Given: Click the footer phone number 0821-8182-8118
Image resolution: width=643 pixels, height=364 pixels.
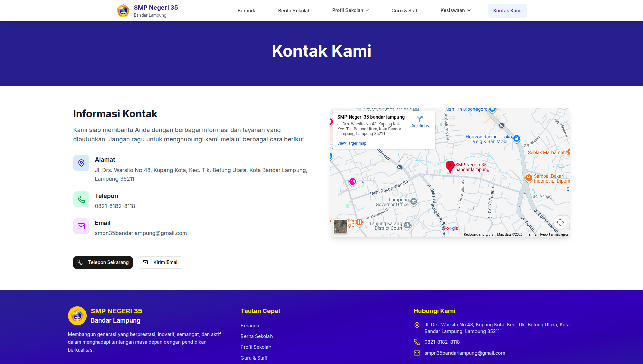Looking at the screenshot, I should tap(442, 342).
